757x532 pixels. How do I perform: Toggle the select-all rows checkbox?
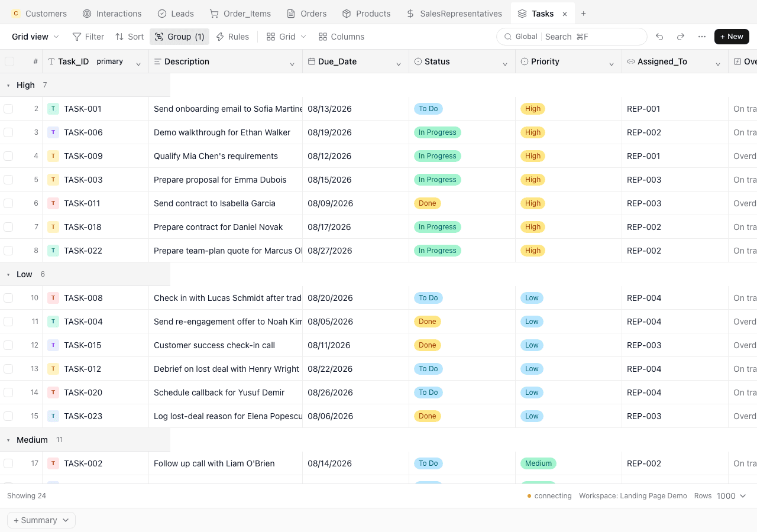[x=9, y=61]
